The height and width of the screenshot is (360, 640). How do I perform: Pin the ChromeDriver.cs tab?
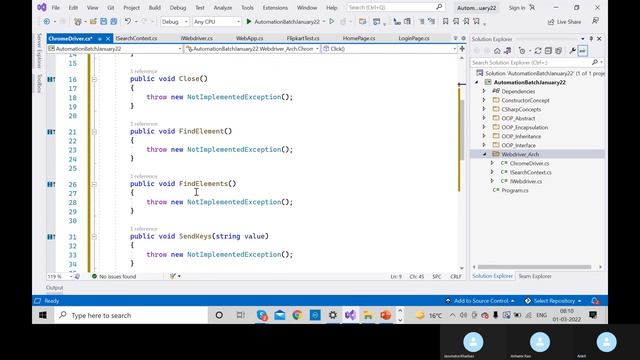click(99, 38)
